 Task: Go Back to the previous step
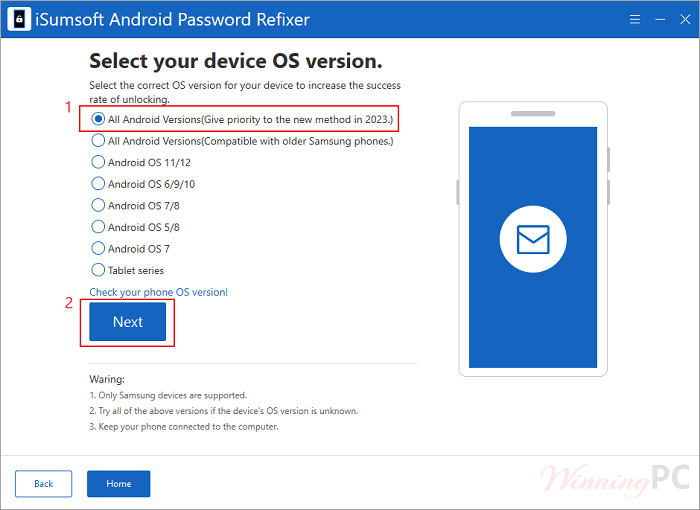43,484
